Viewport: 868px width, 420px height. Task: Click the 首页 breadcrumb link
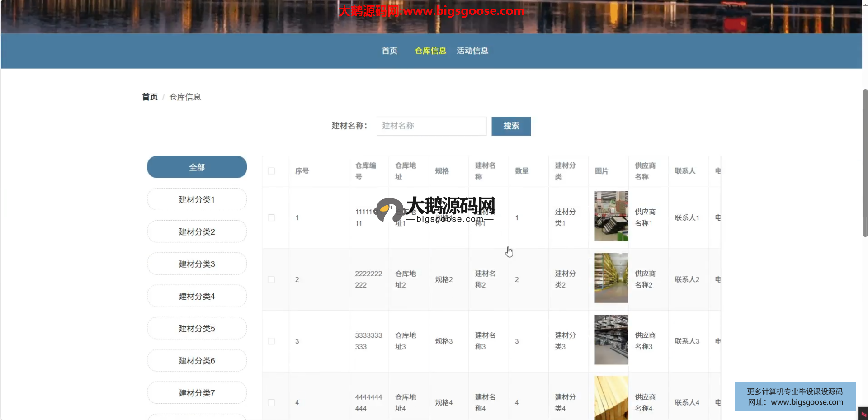pyautogui.click(x=150, y=97)
